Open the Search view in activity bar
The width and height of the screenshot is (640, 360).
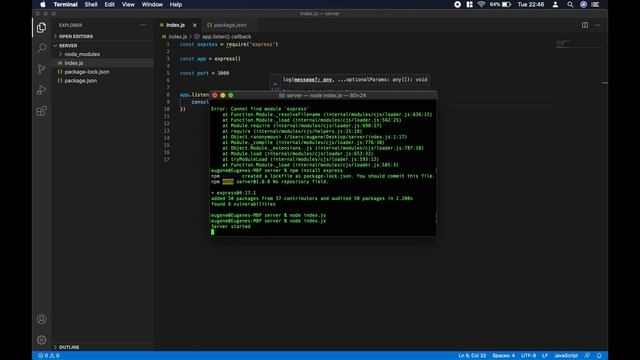41,48
